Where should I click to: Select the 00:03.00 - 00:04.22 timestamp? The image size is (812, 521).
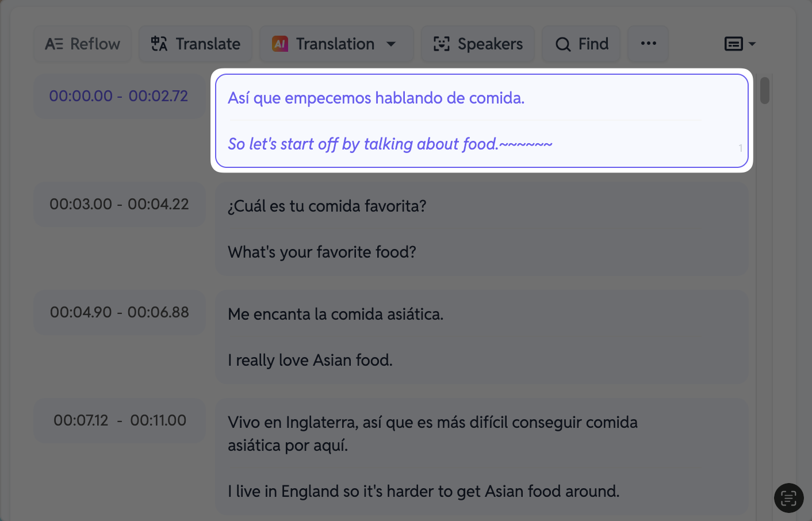coord(119,204)
